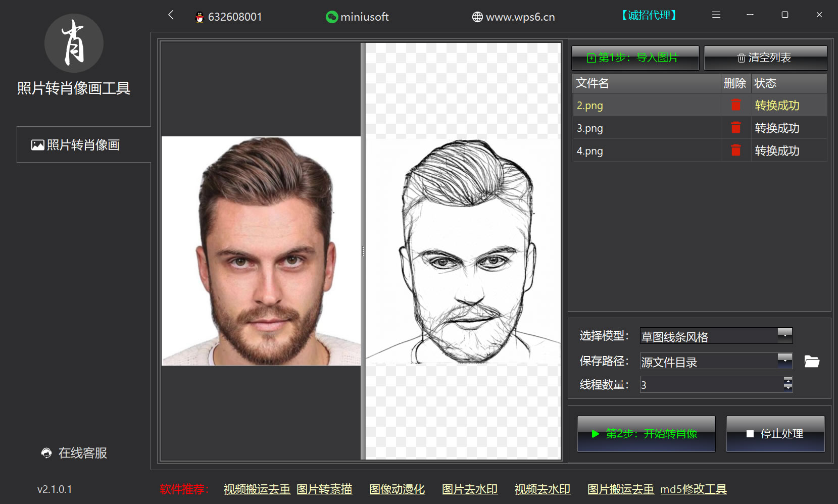This screenshot has height=504, width=838.
Task: Click the 在线客服 headset support icon
Action: click(46, 453)
